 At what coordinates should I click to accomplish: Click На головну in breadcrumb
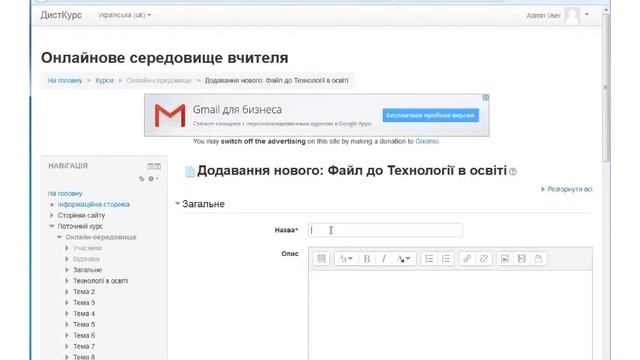(x=65, y=80)
